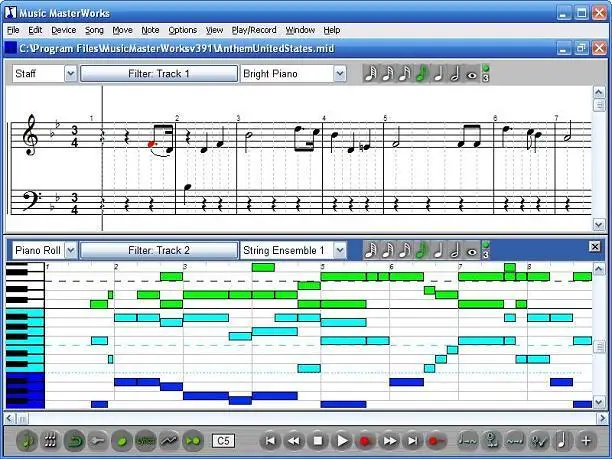This screenshot has height=459, width=612.
Task: Click the horizontal scrollbar thumb at bottom
Action: click(x=23, y=419)
